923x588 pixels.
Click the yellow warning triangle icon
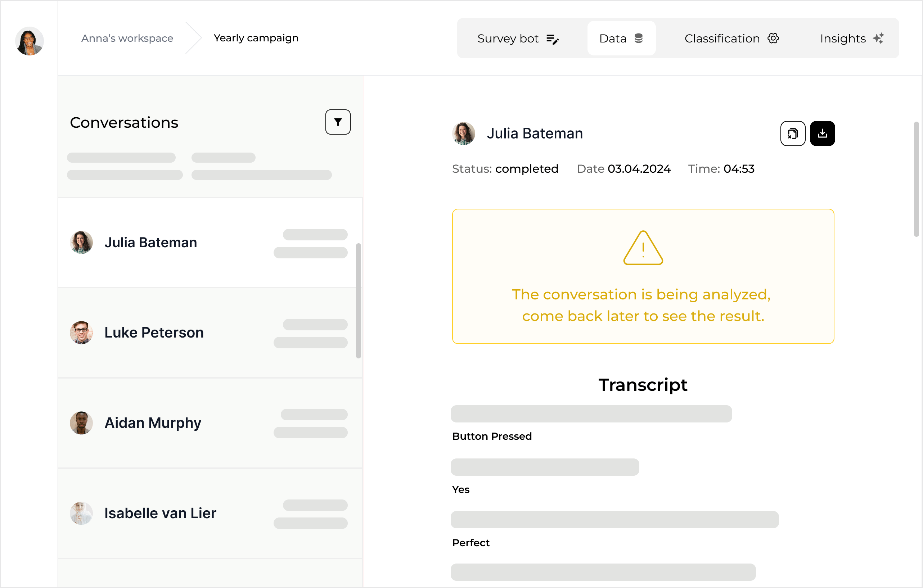[x=643, y=248]
